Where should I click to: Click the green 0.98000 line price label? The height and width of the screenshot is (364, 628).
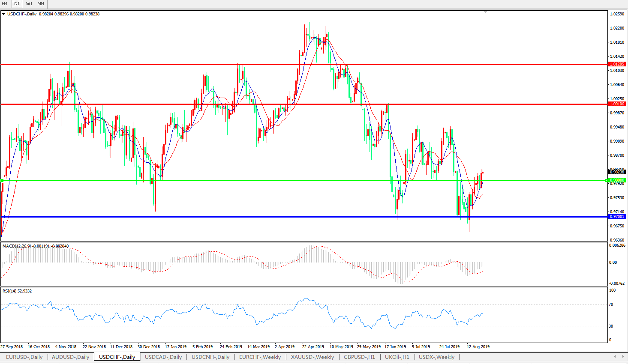pyautogui.click(x=617, y=180)
